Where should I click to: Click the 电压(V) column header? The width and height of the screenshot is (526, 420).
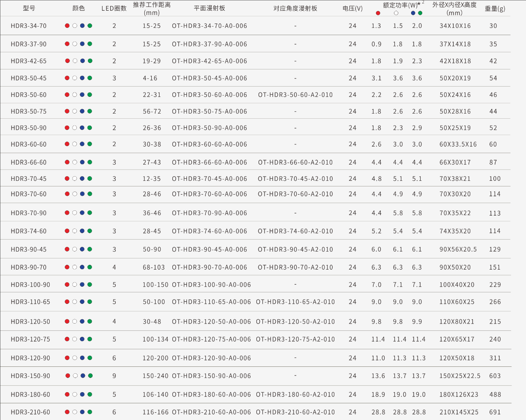click(x=352, y=8)
